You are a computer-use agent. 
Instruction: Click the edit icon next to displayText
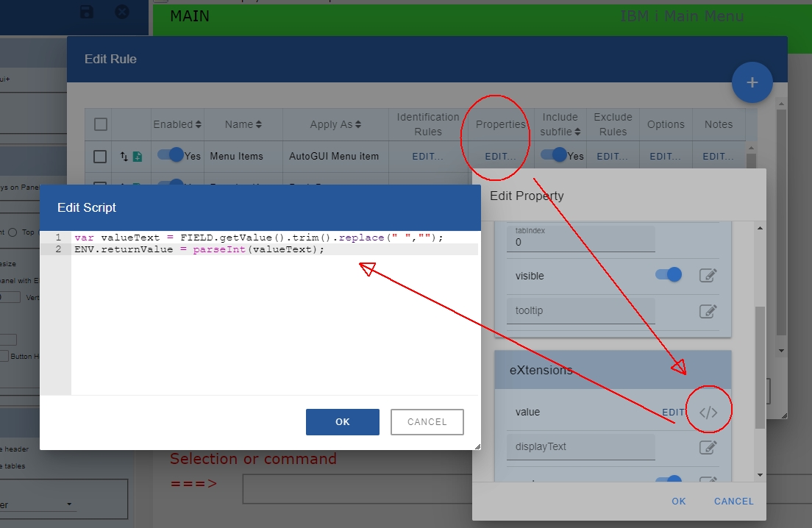(x=708, y=447)
